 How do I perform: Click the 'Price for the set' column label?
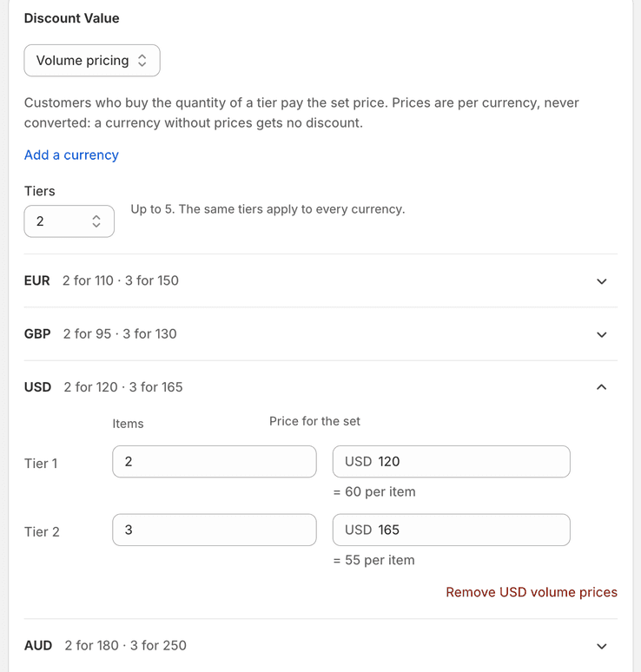pyautogui.click(x=314, y=421)
